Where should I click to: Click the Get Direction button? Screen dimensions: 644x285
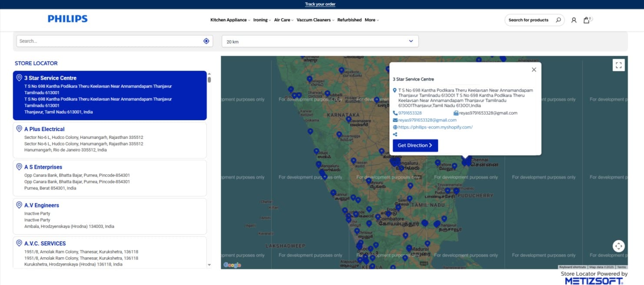coord(415,145)
